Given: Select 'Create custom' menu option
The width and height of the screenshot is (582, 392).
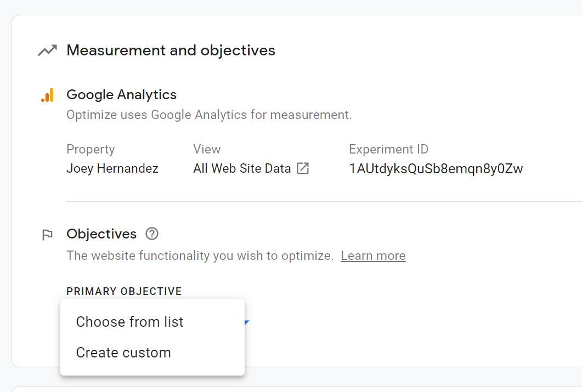Looking at the screenshot, I should 152,353.
